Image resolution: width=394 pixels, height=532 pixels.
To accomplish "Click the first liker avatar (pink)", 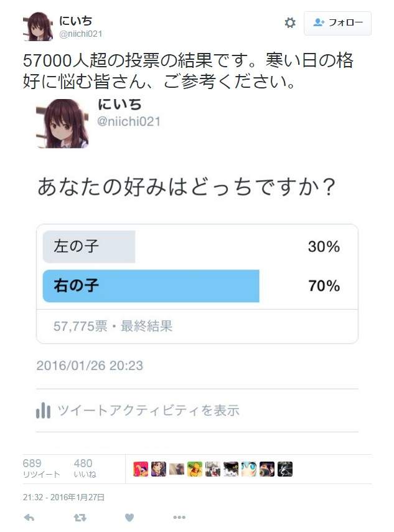I will pyautogui.click(x=141, y=469).
